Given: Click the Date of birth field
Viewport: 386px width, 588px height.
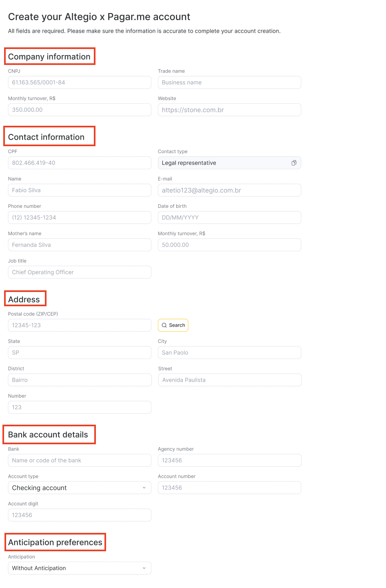Looking at the screenshot, I should click(x=229, y=218).
